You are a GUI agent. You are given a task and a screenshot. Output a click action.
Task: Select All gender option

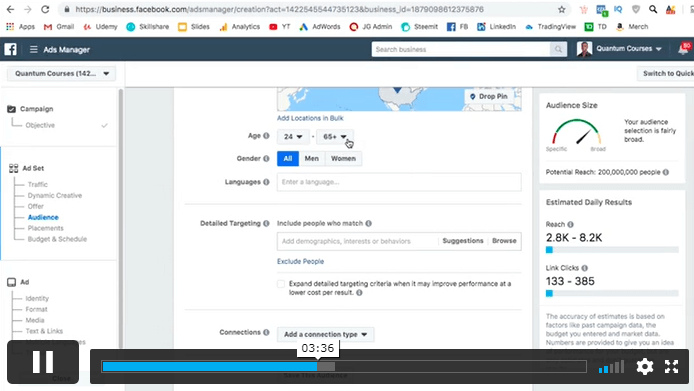tap(288, 159)
